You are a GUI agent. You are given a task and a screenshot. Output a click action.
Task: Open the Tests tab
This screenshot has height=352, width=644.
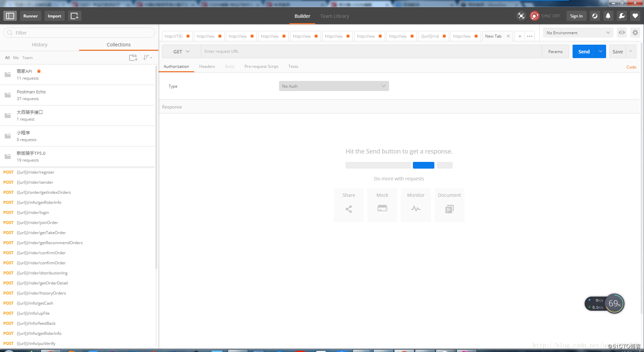(293, 67)
